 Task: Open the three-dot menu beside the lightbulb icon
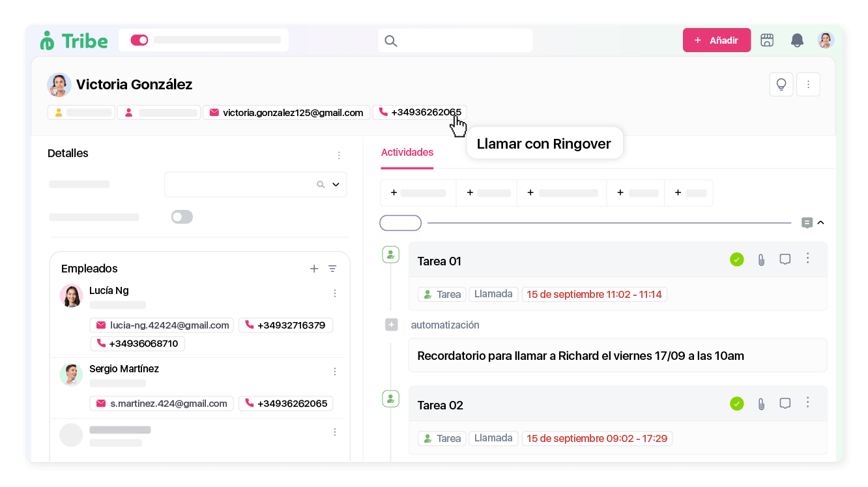tap(808, 84)
